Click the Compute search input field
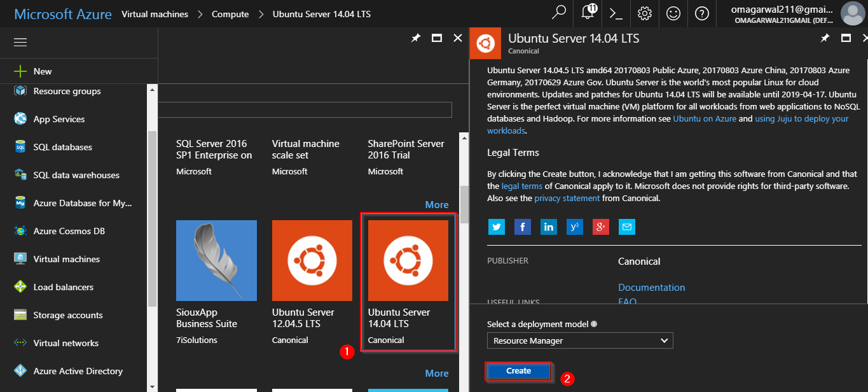 pos(305,109)
